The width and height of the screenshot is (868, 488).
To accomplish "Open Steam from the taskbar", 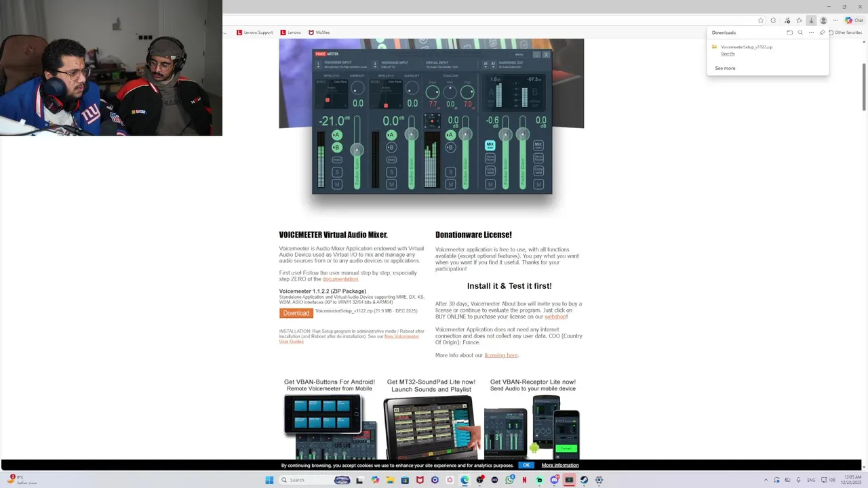I will 584,480.
